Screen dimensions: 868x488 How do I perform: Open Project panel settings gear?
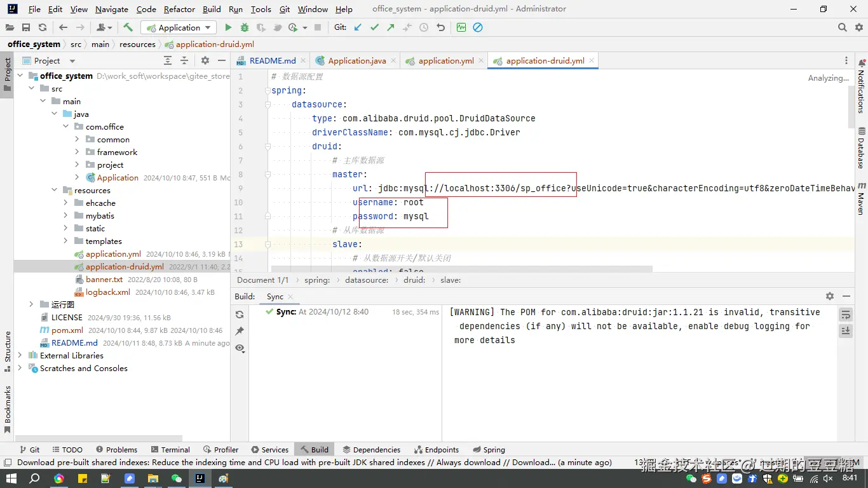click(205, 60)
